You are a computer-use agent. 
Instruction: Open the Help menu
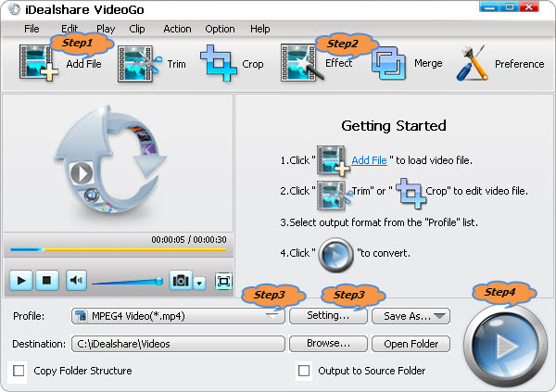tap(259, 29)
